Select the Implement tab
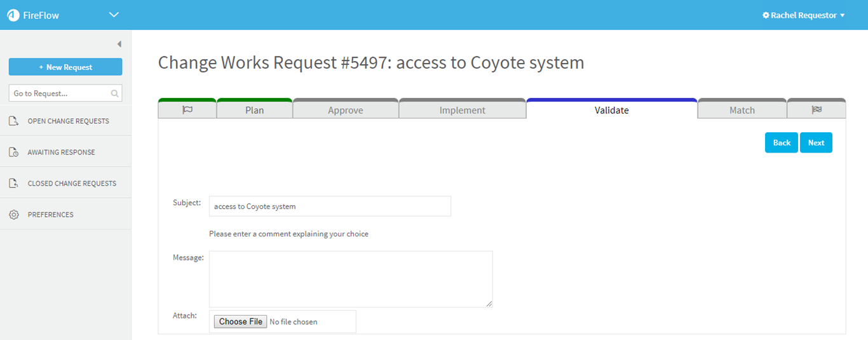The width and height of the screenshot is (868, 340). [463, 110]
